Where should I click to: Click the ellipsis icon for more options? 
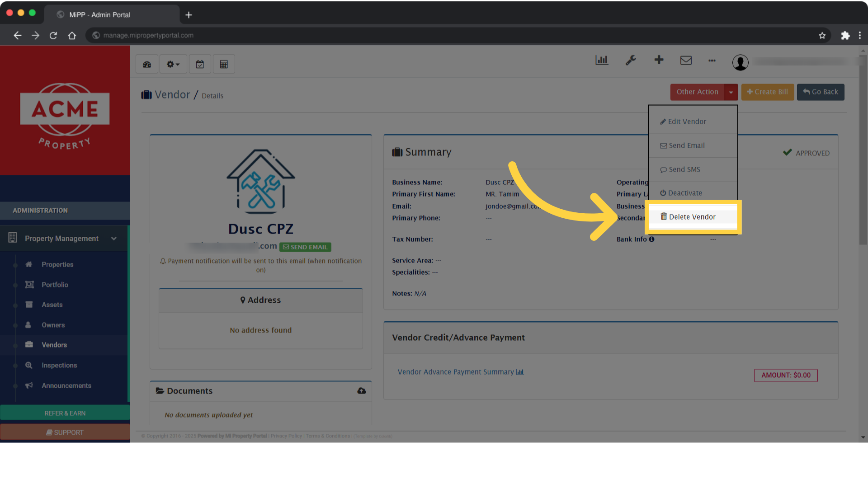point(712,61)
